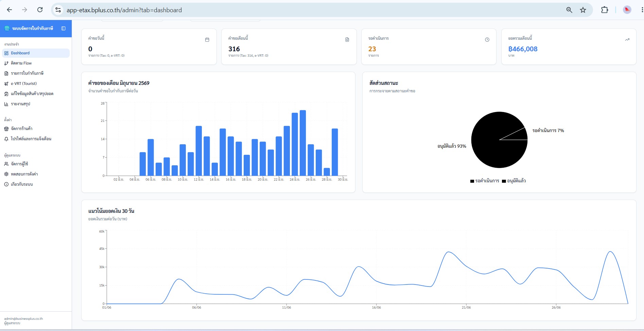Click the document icon on the คำขอเดือนนี้ card
644x331 pixels.
347,40
